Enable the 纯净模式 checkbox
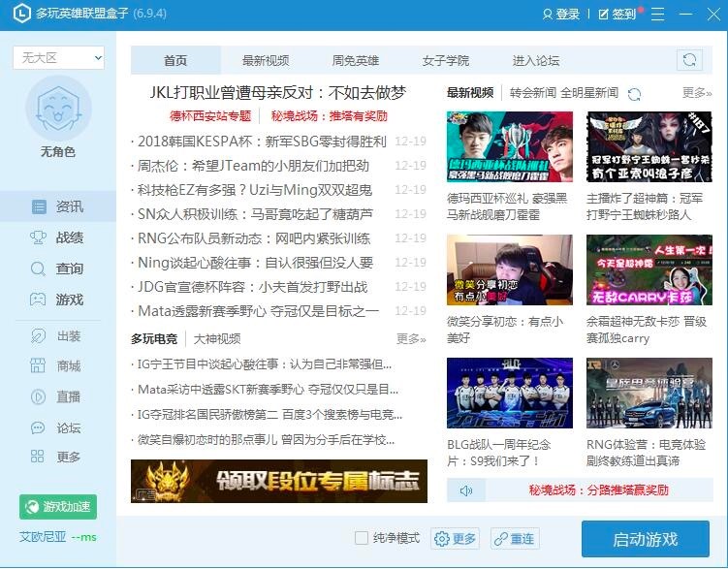 [x=362, y=538]
